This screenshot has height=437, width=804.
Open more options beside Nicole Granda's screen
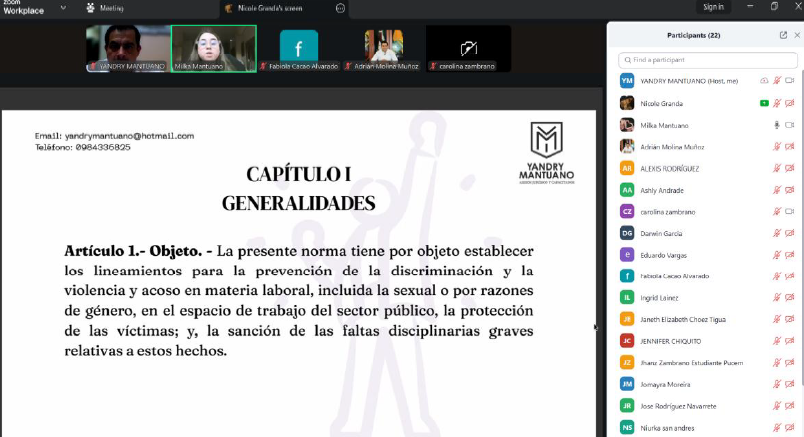pyautogui.click(x=340, y=7)
